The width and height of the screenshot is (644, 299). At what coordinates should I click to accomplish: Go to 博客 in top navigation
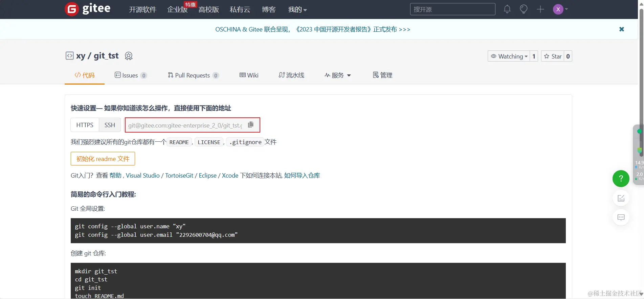pyautogui.click(x=269, y=9)
